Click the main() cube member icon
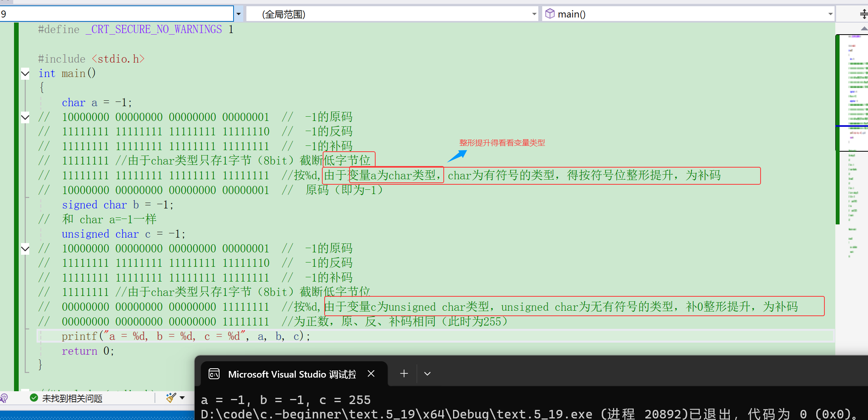The image size is (868, 420). tap(550, 14)
